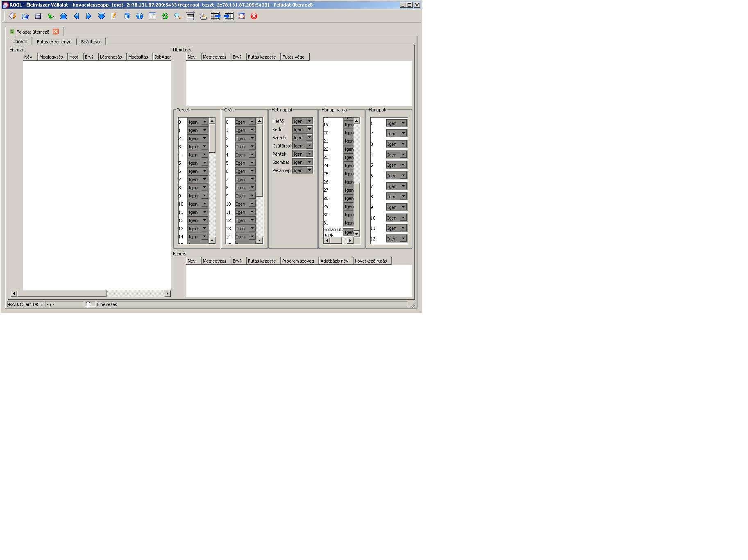This screenshot has height=560, width=748.
Task: Click the blue info icon
Action: click(x=140, y=16)
